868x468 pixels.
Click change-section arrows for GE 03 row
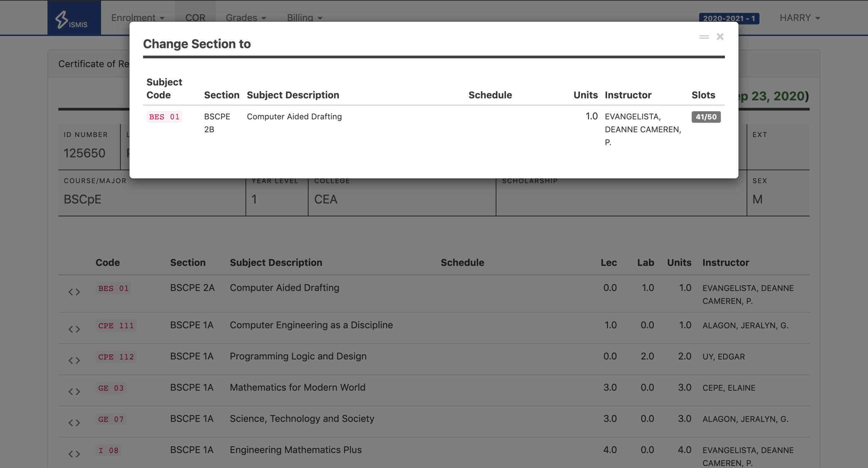(x=74, y=392)
